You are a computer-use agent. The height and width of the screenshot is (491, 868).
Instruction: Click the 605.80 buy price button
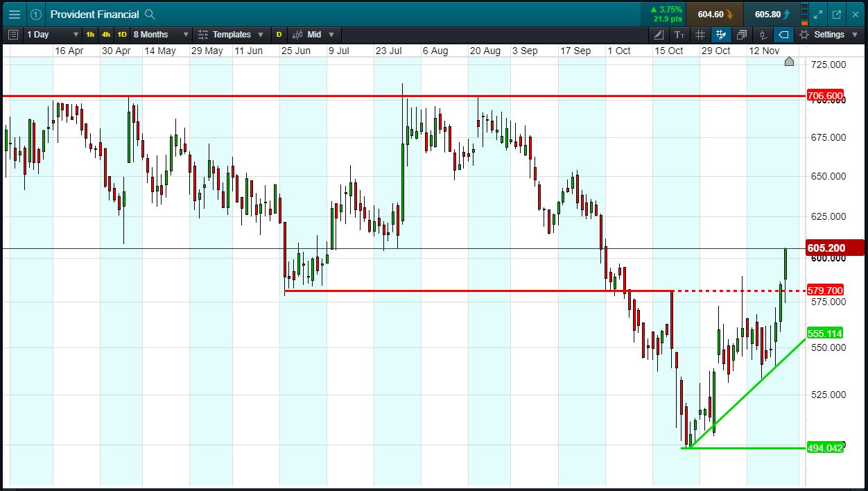tap(772, 14)
